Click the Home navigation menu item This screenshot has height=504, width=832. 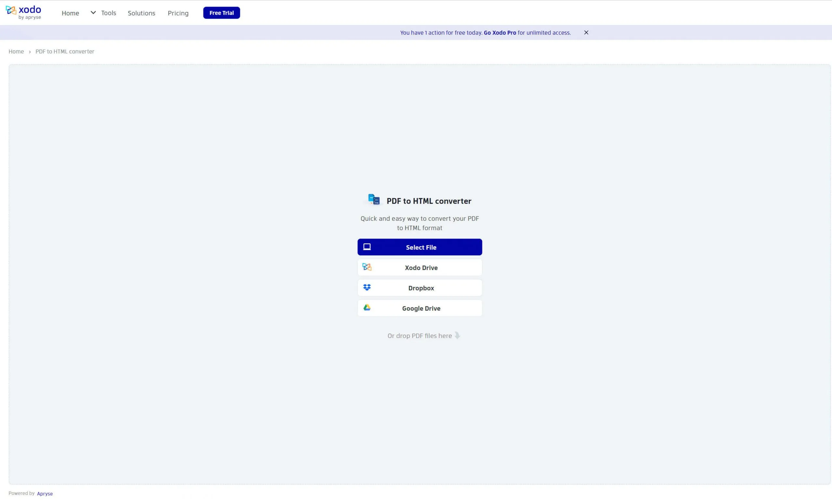tap(70, 12)
